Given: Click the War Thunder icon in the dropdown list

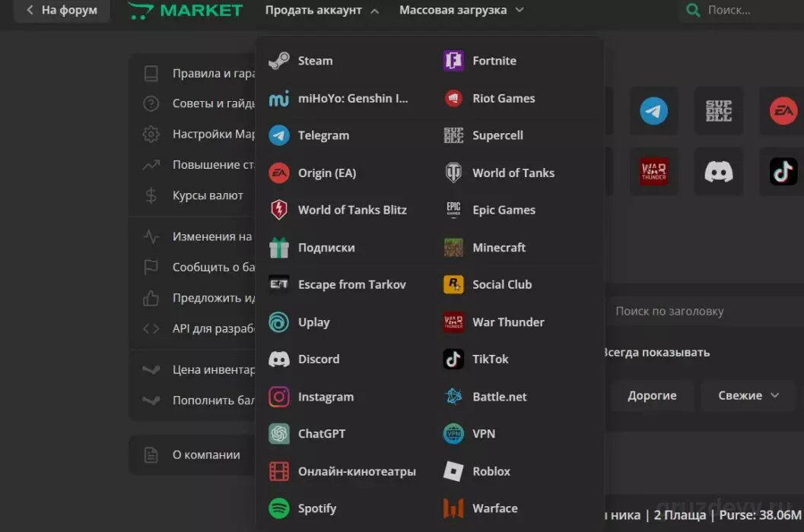Looking at the screenshot, I should pos(453,322).
